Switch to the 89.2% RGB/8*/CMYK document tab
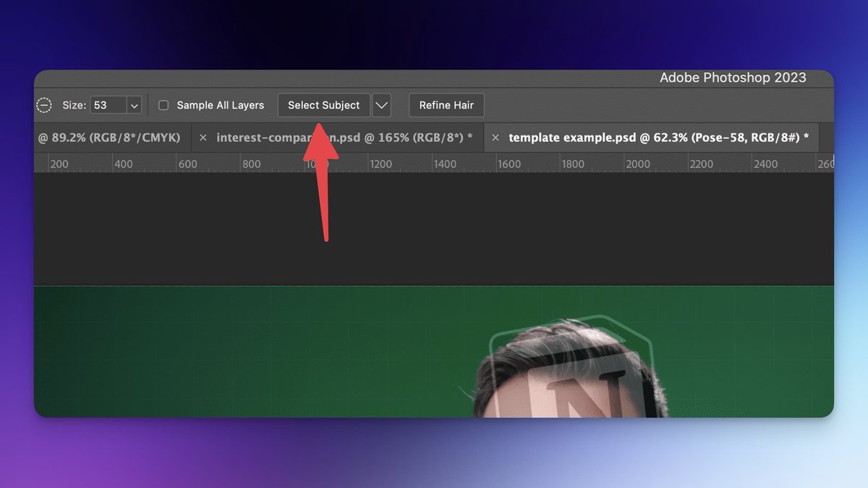Image resolution: width=868 pixels, height=488 pixels. (112, 137)
